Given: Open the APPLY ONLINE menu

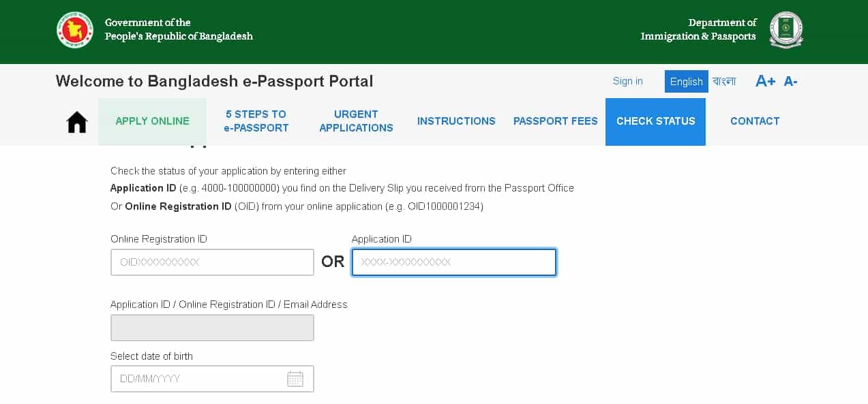Looking at the screenshot, I should click(x=152, y=121).
